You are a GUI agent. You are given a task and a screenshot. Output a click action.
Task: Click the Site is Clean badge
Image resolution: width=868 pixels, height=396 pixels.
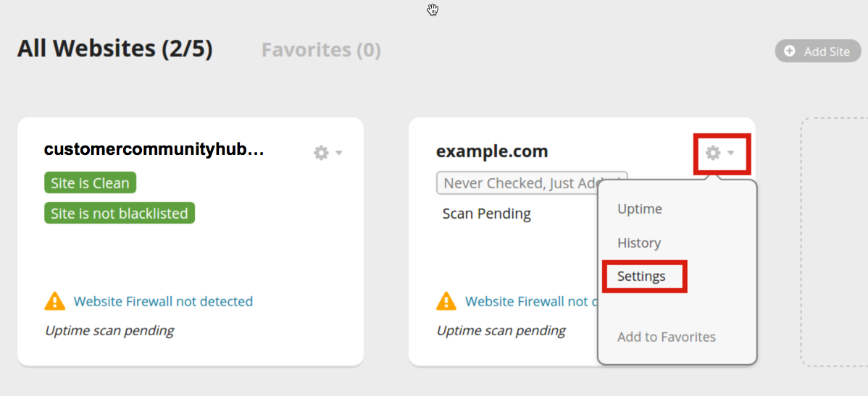pos(90,183)
